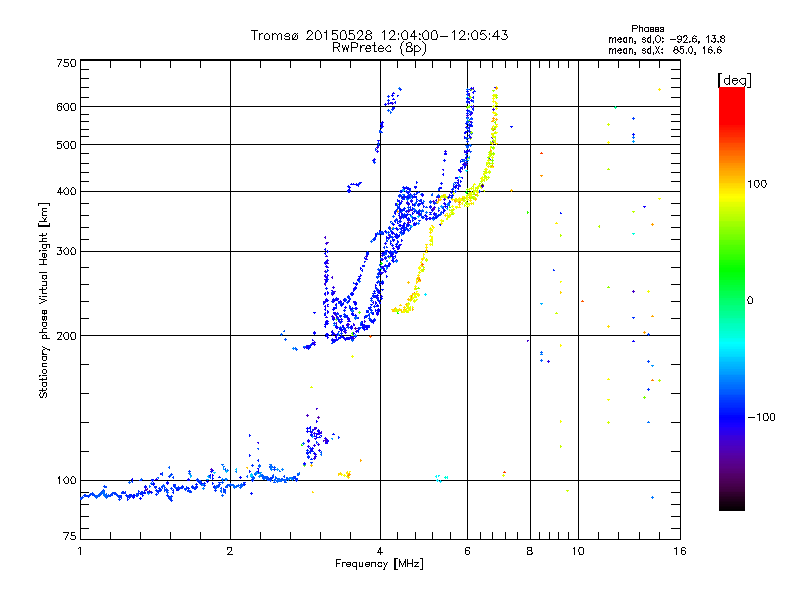Click the x-axis label '4'
Viewport: 800px width, 600px height.
[380, 551]
